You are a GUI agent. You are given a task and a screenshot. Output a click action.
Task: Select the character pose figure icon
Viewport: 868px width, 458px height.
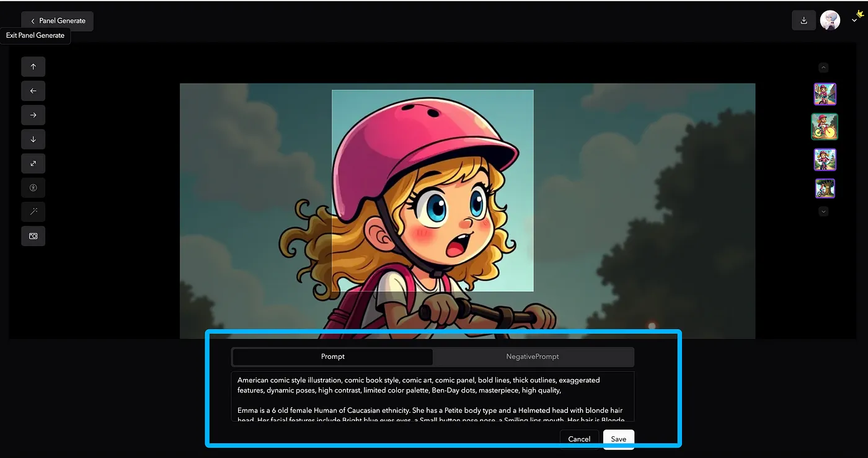tap(33, 188)
